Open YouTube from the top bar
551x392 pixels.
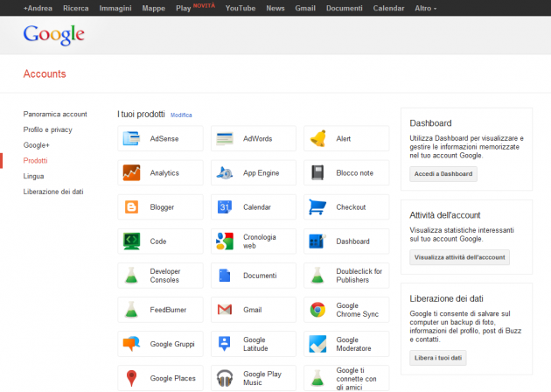[241, 8]
